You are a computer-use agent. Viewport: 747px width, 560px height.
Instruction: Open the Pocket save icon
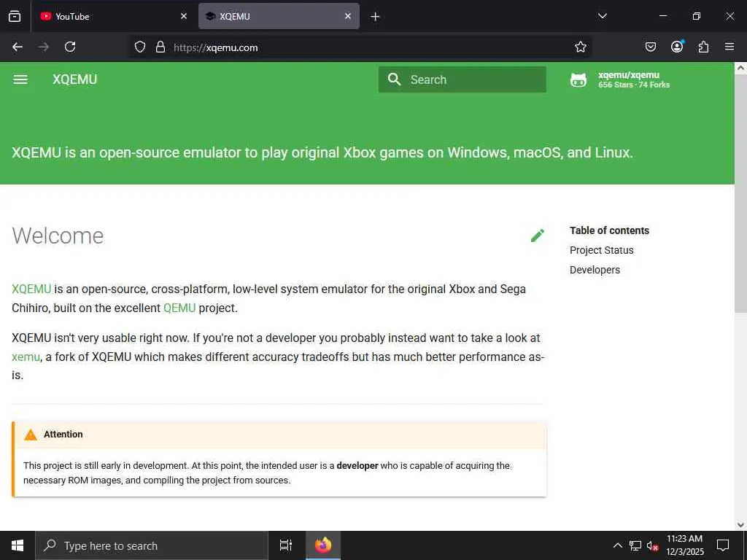[x=650, y=47]
